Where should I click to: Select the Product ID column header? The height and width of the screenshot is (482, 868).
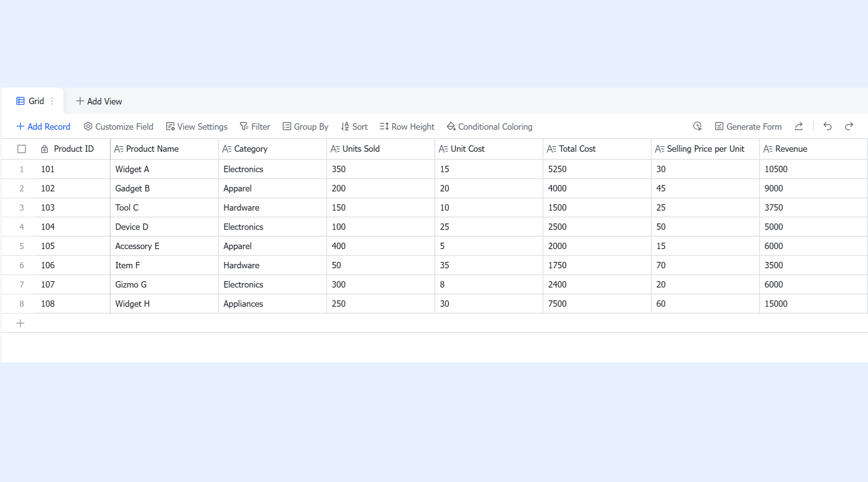[x=74, y=149]
